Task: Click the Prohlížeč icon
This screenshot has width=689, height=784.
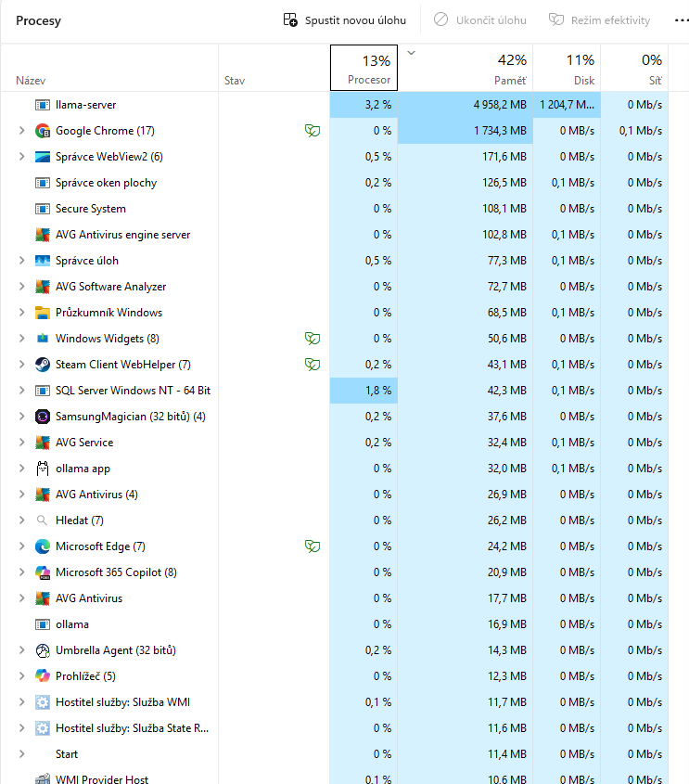Action: [43, 676]
